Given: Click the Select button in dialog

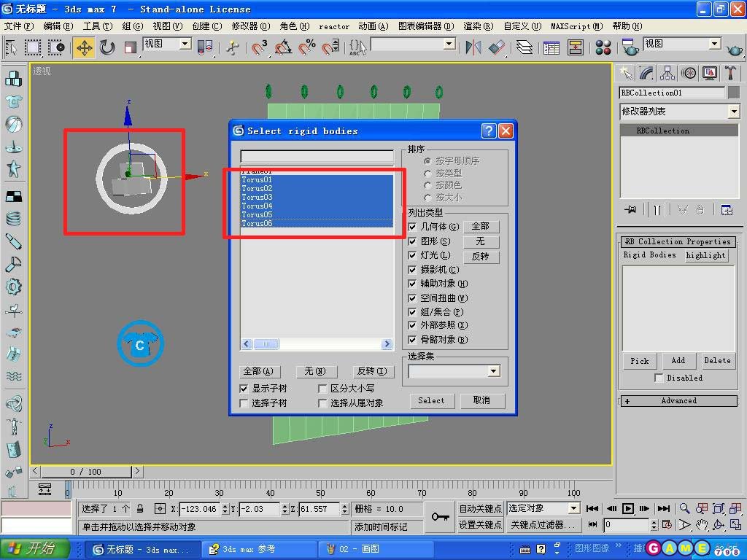Looking at the screenshot, I should [x=431, y=400].
